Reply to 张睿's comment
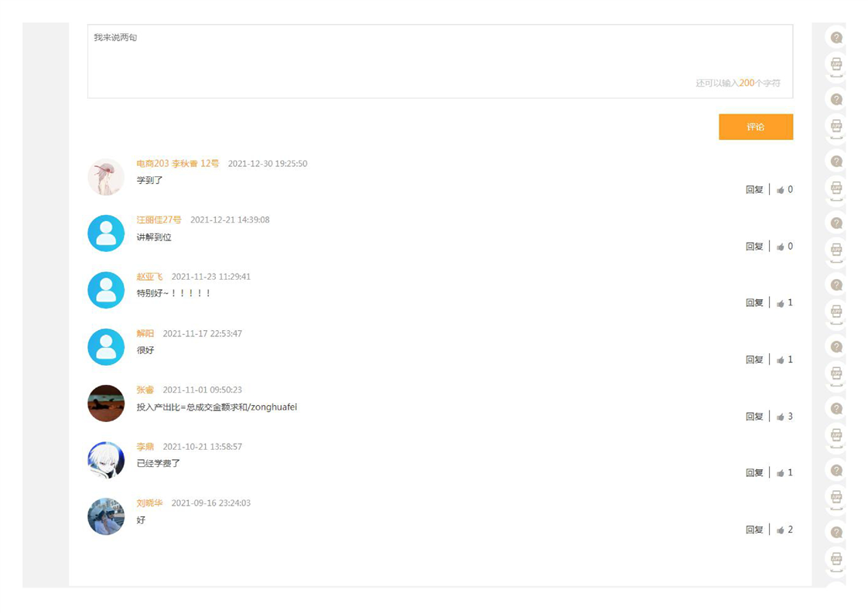Image resolution: width=868 pixels, height=613 pixels. (x=754, y=417)
